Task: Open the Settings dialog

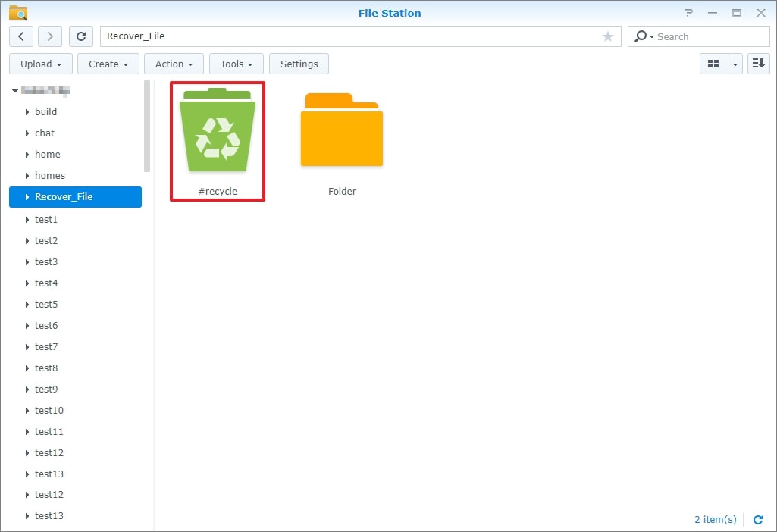Action: [299, 64]
